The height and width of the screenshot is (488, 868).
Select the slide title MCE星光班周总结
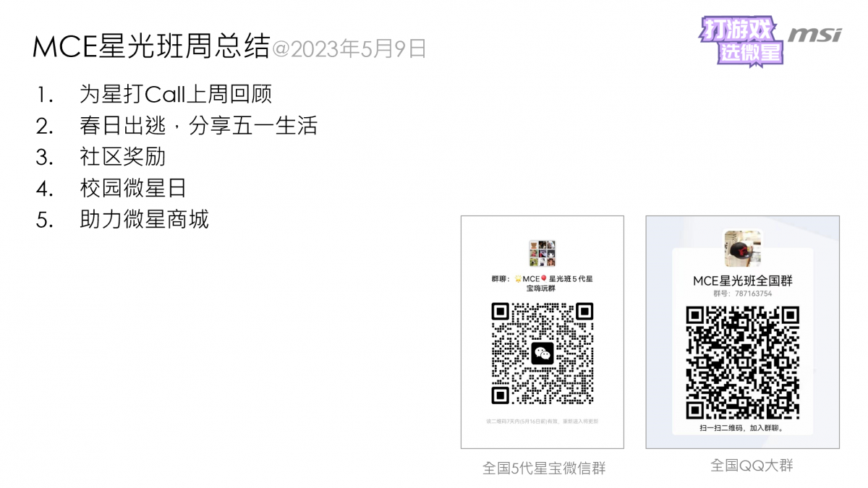[x=150, y=47]
